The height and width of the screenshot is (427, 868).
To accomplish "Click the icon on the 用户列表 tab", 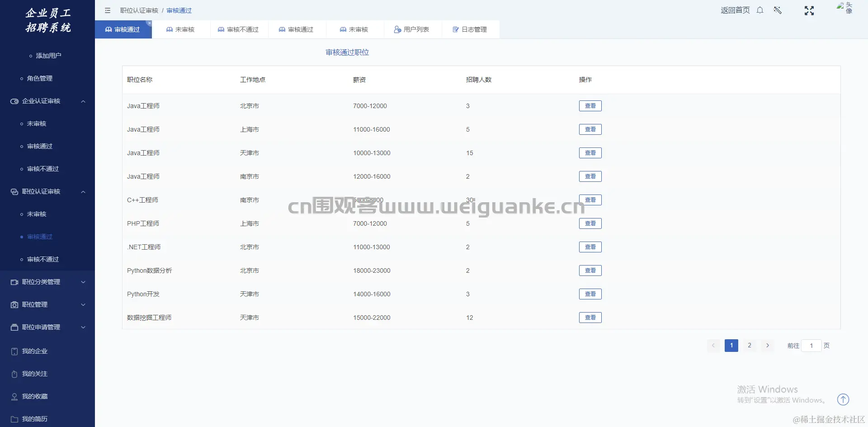I will coord(397,29).
